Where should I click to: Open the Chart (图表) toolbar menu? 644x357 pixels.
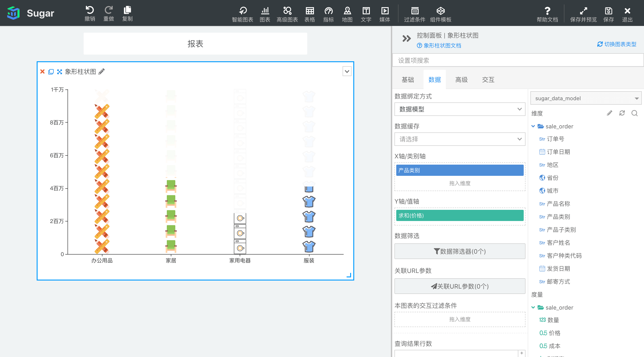click(265, 14)
